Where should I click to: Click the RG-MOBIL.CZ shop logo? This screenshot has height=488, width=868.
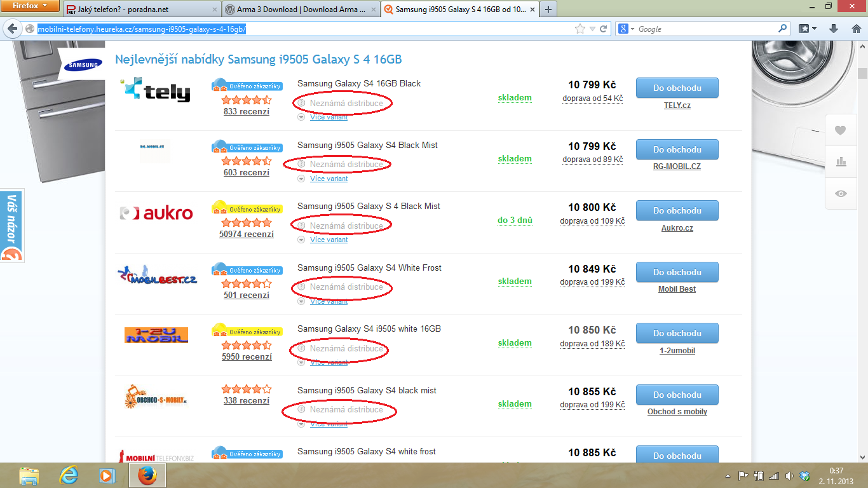[154, 152]
